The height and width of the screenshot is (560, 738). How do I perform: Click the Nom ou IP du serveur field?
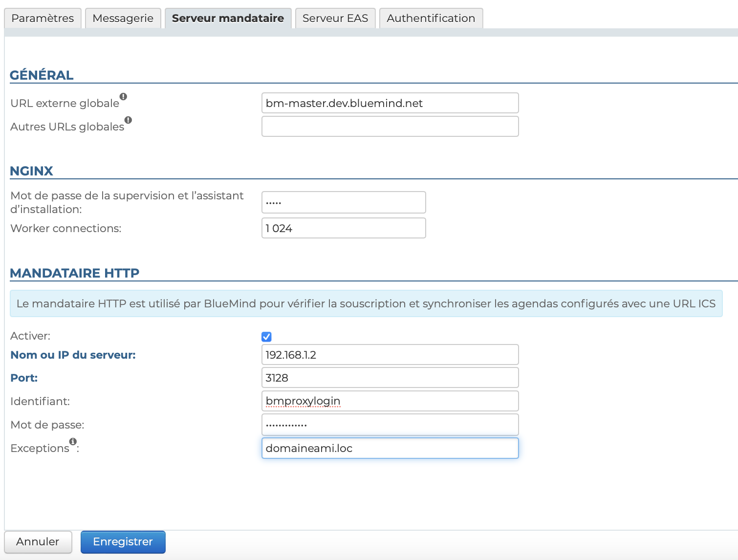tap(390, 355)
